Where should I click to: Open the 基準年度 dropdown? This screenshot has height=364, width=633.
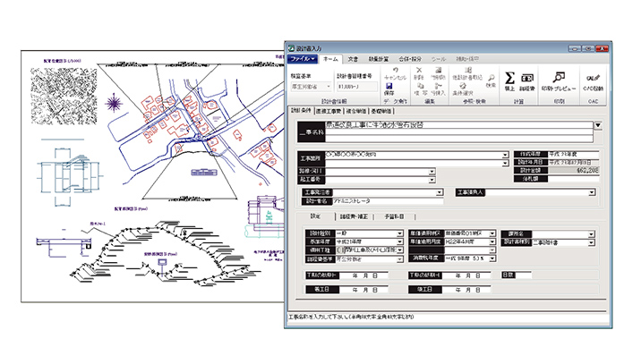click(x=399, y=241)
